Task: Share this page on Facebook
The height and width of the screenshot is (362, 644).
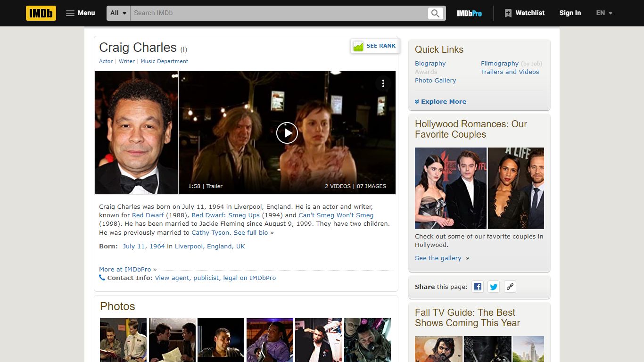Action: [x=478, y=286]
